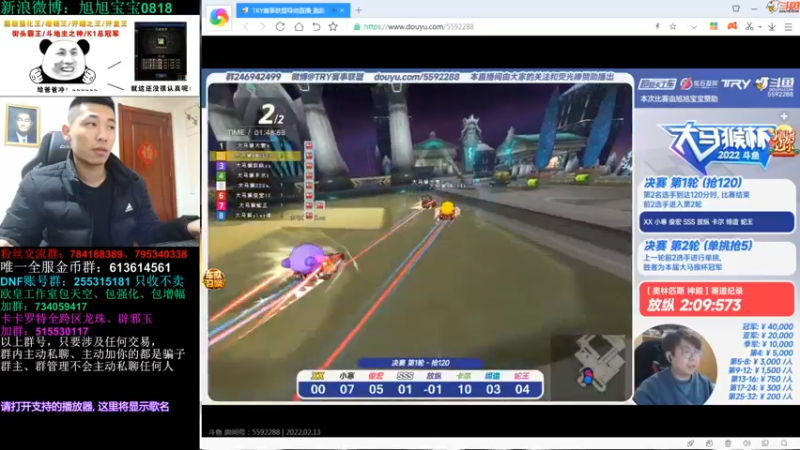800x450 pixels.
Task: Click the streamer webcam on left panel
Action: tap(99, 171)
